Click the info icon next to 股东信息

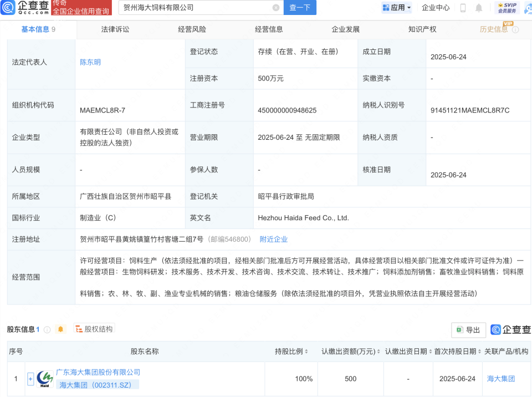47,329
